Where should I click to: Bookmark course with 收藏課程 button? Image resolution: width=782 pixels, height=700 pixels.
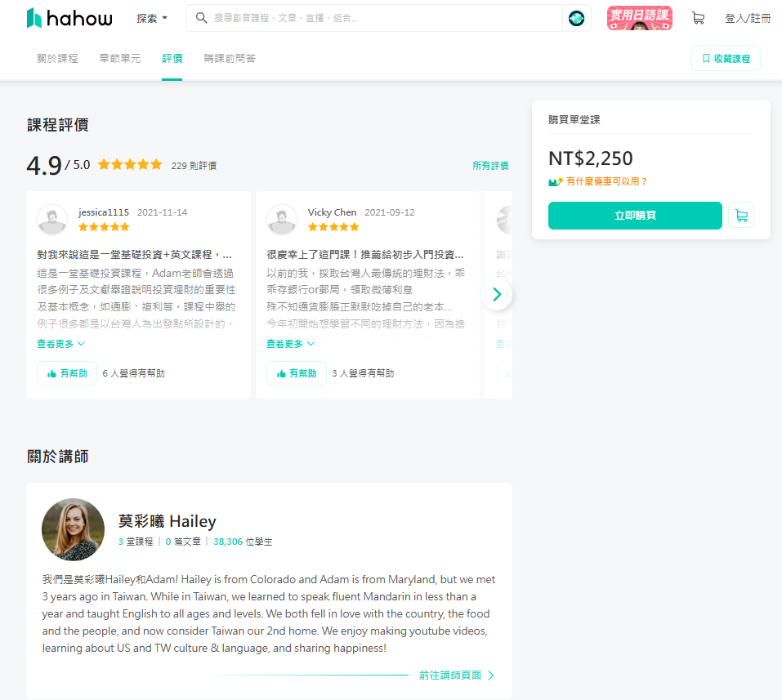(x=726, y=59)
